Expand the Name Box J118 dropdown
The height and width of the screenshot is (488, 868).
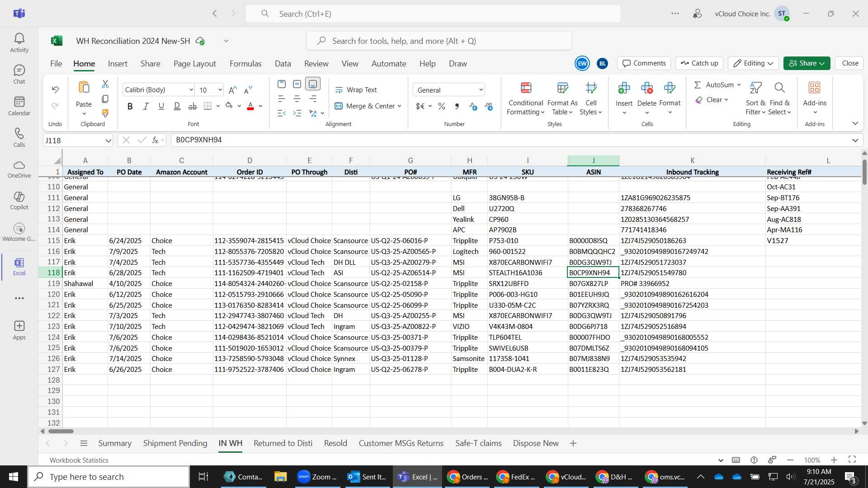click(108, 141)
